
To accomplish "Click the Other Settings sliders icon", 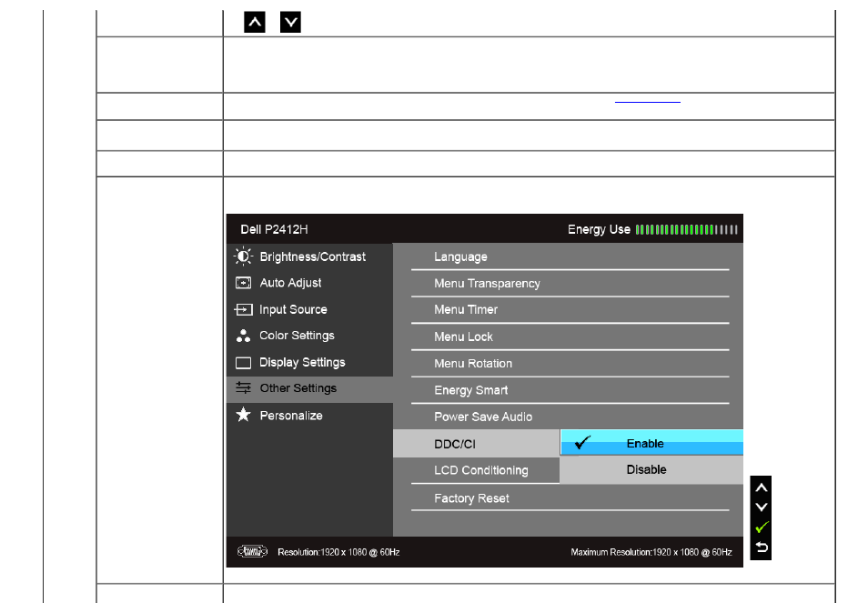I will (x=243, y=387).
